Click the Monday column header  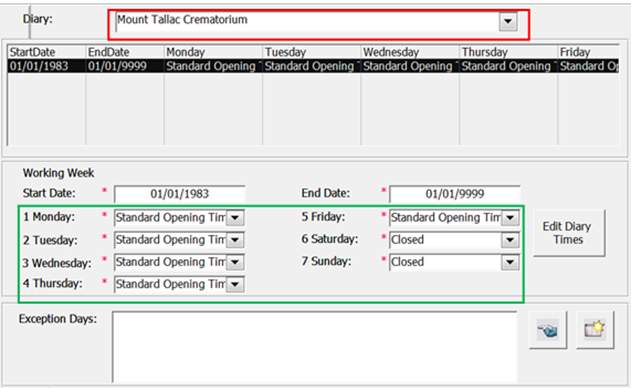point(213,52)
